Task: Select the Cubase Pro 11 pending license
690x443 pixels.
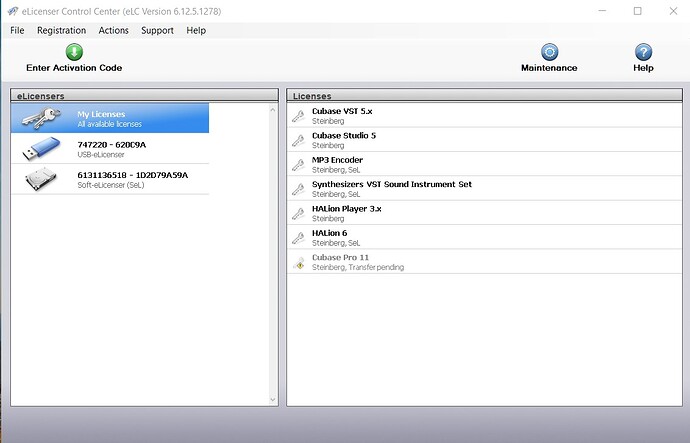Action: coord(484,262)
